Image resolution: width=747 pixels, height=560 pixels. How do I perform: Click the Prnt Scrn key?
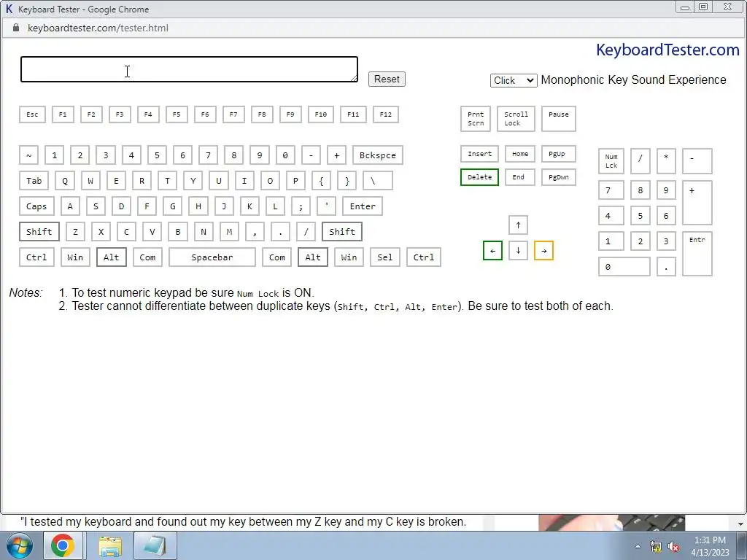(476, 119)
